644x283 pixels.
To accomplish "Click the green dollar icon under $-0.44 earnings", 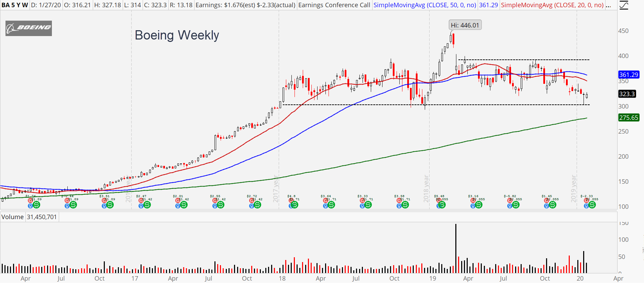I will (x=73, y=205).
